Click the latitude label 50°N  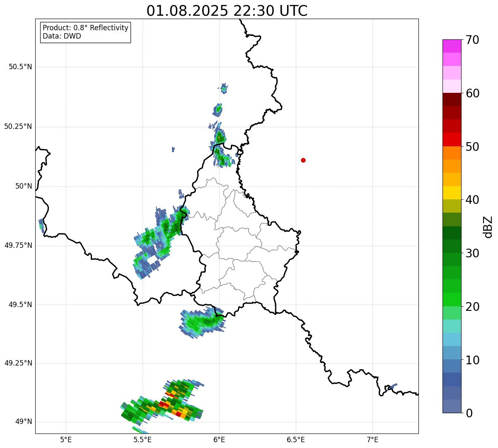point(24,186)
